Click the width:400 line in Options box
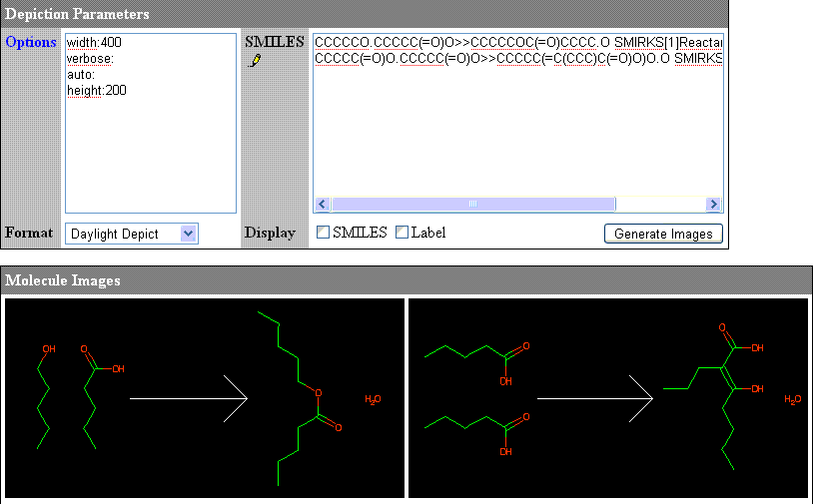The width and height of the screenshot is (814, 504). coord(94,43)
